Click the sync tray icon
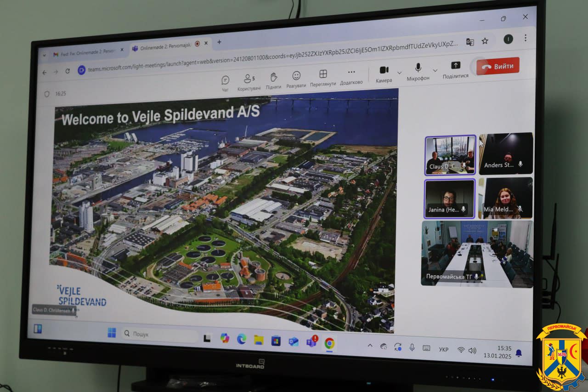Viewport: 588px width, 392px height. click(398, 347)
